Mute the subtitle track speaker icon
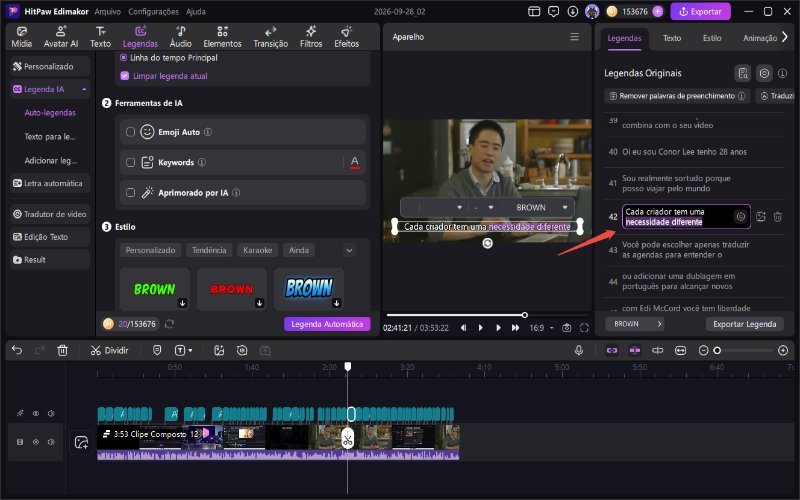This screenshot has height=500, width=800. click(x=51, y=413)
